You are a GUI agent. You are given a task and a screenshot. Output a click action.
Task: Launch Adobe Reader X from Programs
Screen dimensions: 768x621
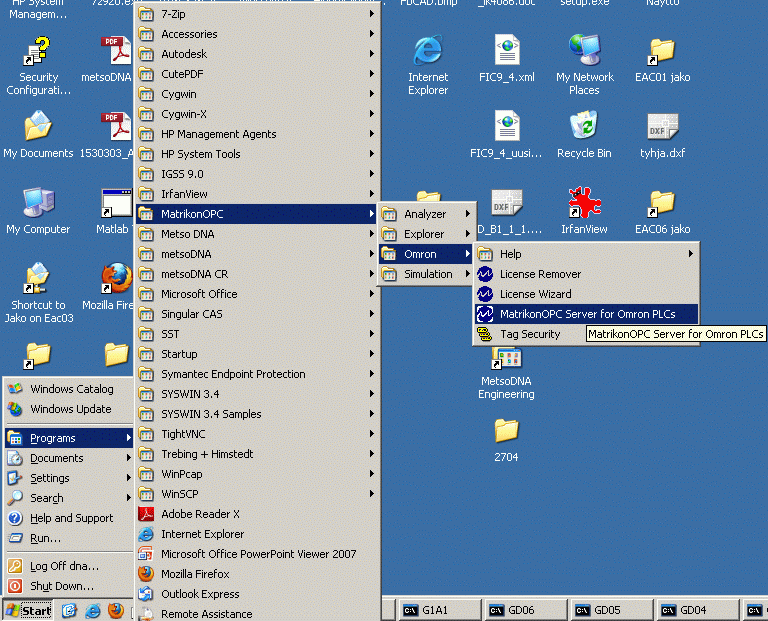click(257, 514)
